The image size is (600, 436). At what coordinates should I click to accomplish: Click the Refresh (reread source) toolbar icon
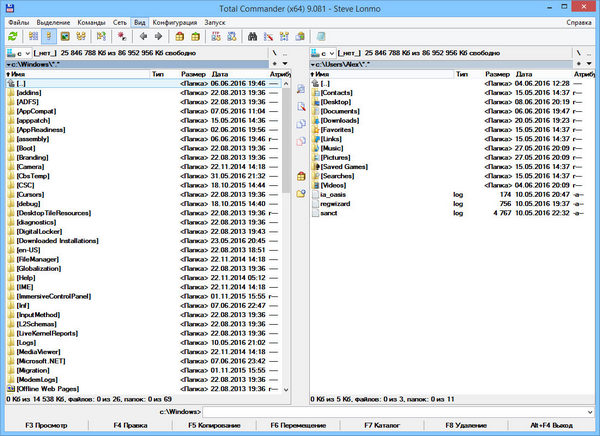(x=11, y=35)
